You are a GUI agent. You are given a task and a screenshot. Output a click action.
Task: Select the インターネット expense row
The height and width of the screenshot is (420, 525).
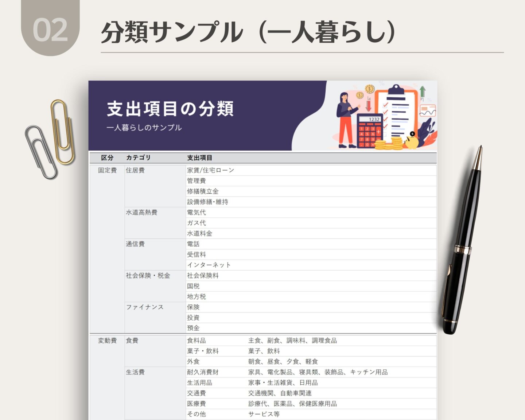tap(209, 265)
